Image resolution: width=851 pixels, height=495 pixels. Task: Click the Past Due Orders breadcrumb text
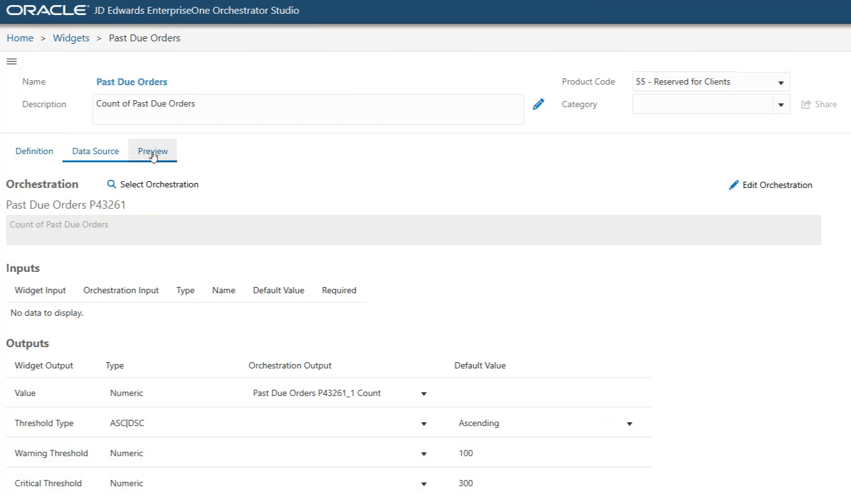click(144, 38)
